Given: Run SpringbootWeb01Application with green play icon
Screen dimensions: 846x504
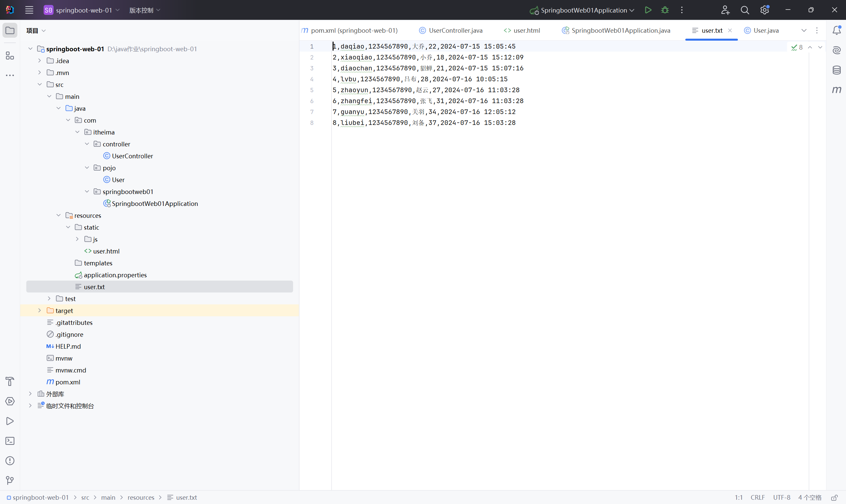Looking at the screenshot, I should click(x=648, y=10).
